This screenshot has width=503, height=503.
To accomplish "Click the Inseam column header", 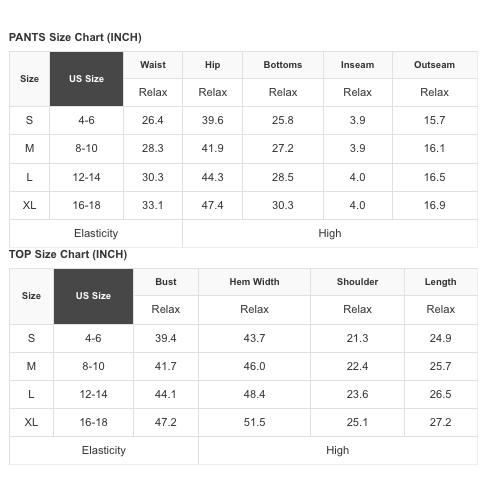I will [357, 65].
